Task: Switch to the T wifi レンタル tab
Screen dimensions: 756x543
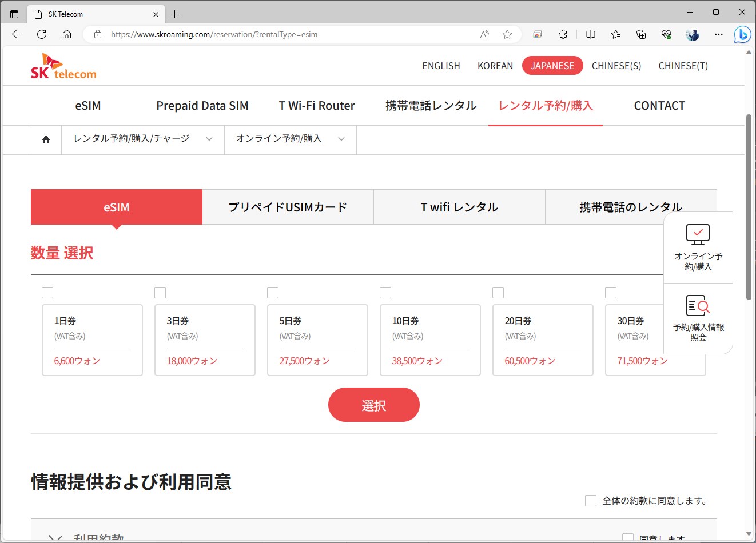Action: 459,207
